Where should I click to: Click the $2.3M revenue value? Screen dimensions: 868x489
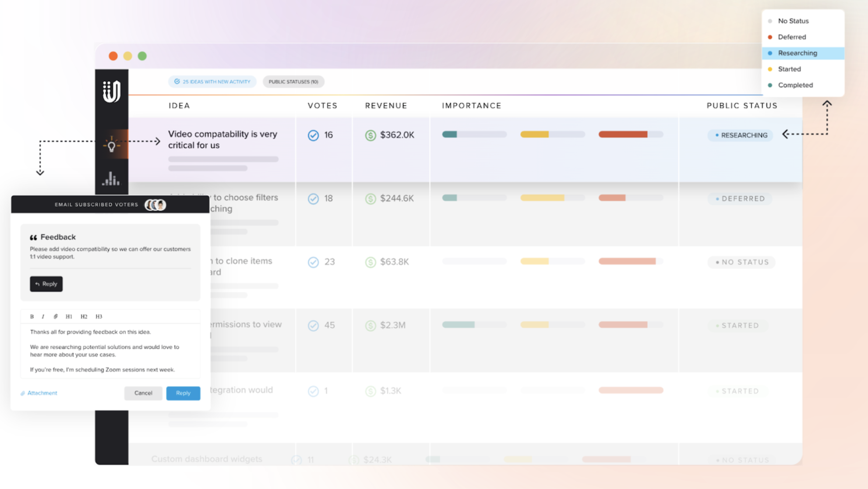tap(392, 325)
